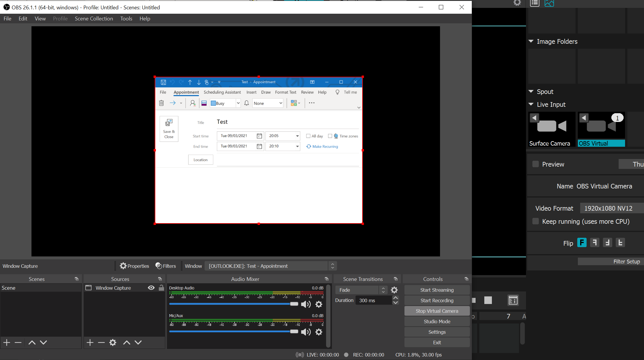Check All day in Outlook appointment

308,136
